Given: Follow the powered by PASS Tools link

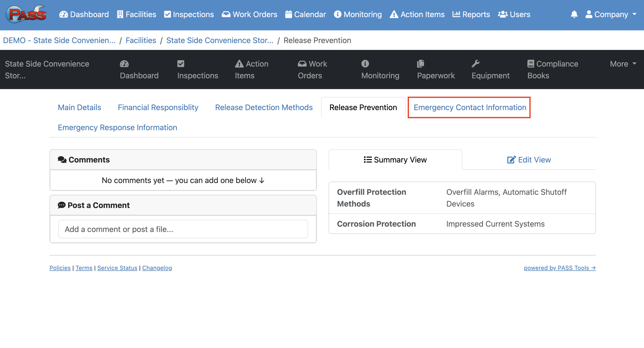Looking at the screenshot, I should pyautogui.click(x=560, y=268).
